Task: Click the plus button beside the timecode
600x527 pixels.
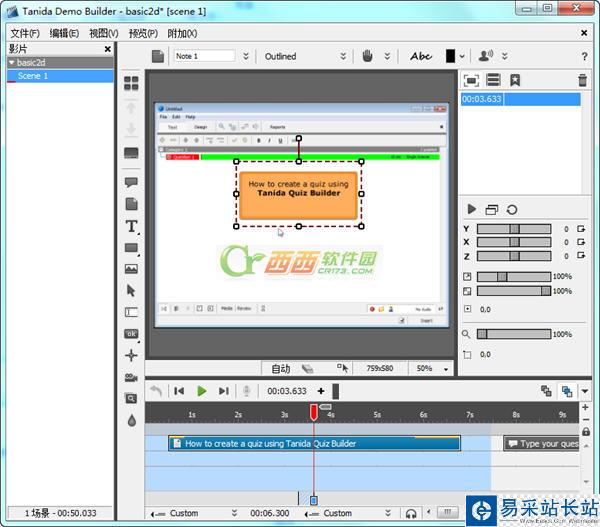Action: [321, 391]
